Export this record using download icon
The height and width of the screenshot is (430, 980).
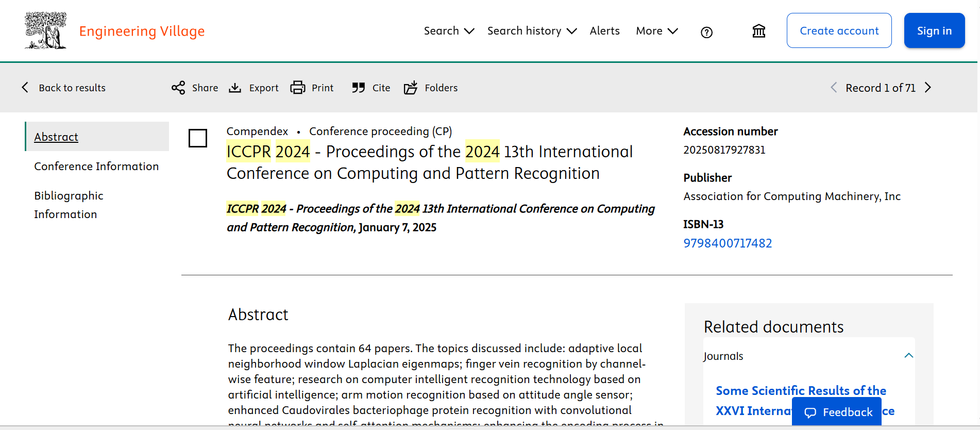235,88
